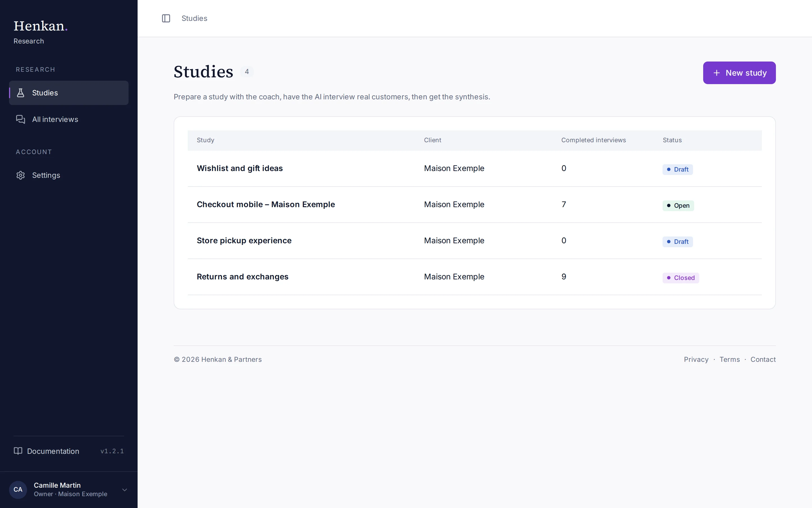Click the Client column header

click(x=432, y=140)
